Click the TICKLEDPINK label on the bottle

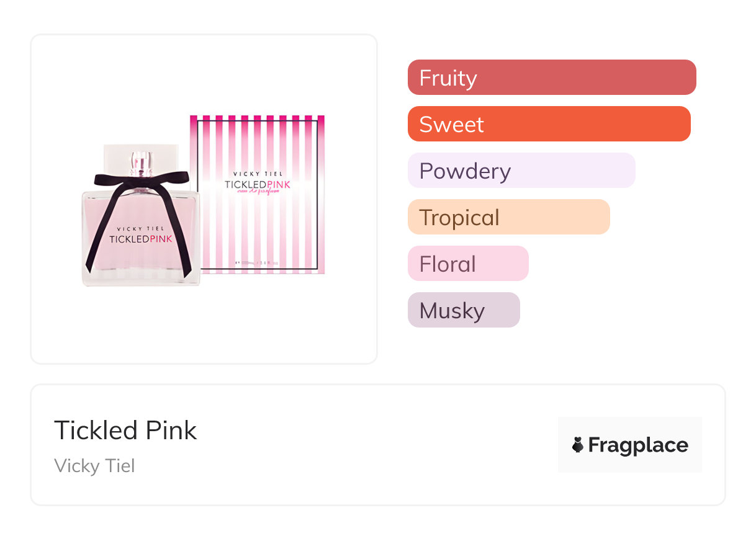(141, 239)
